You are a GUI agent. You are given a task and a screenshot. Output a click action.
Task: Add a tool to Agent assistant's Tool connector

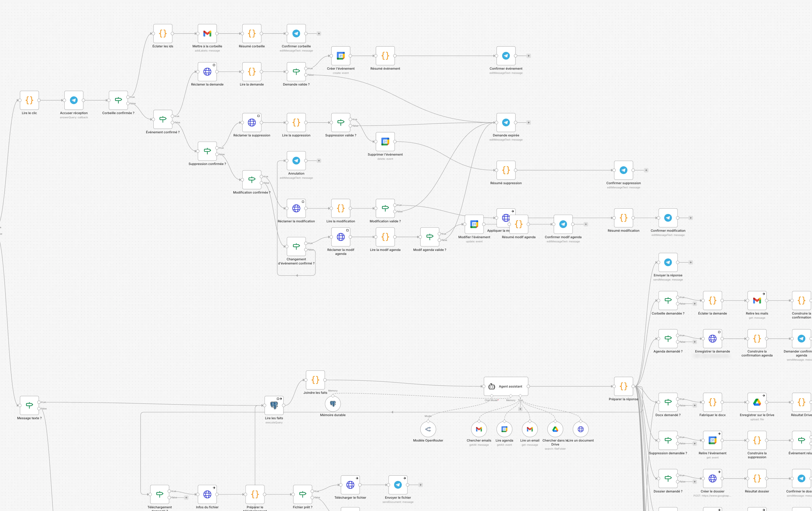point(520,409)
